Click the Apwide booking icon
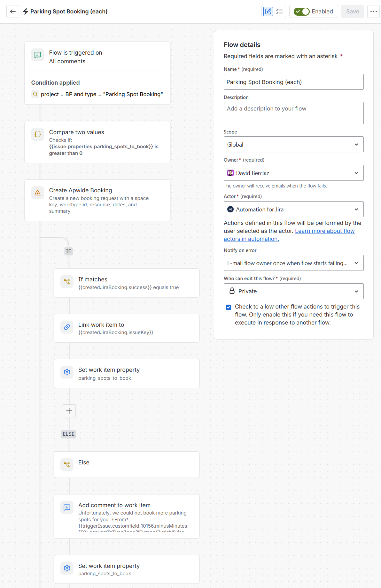Image resolution: width=381 pixels, height=588 pixels. point(38,193)
